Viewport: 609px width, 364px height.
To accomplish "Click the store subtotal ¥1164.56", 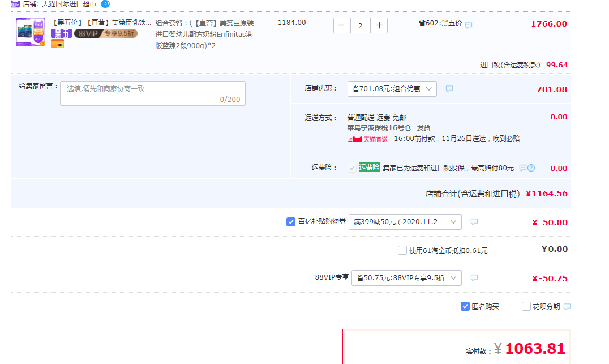I will point(547,194).
